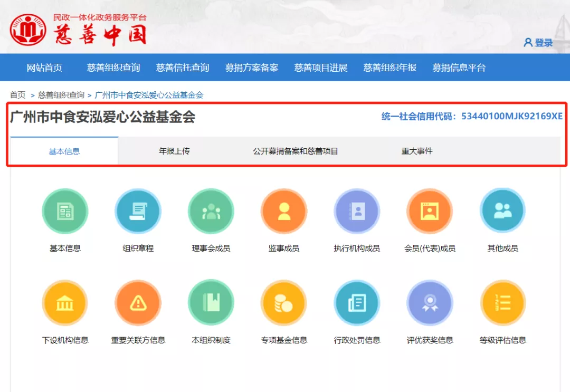Click the 专项基金信息 label text
The image size is (570, 392).
[x=284, y=340]
